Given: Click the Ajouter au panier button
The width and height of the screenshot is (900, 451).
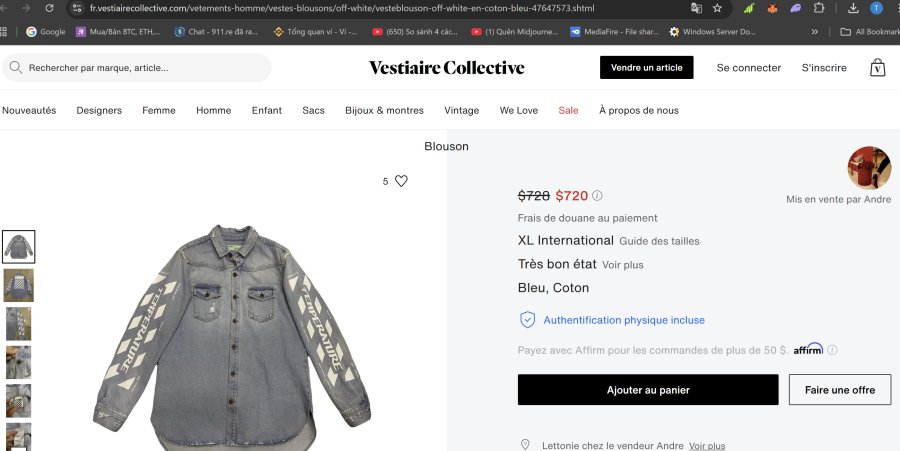Looking at the screenshot, I should tap(647, 390).
